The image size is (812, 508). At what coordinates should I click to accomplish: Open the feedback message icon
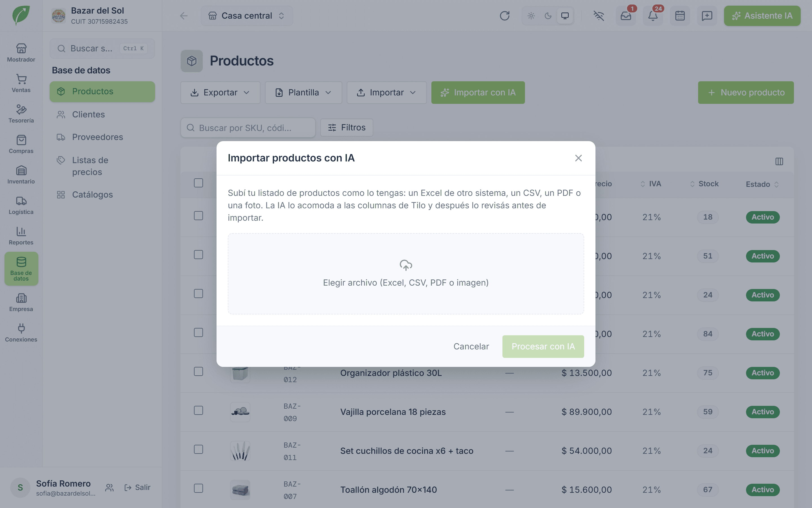[707, 16]
